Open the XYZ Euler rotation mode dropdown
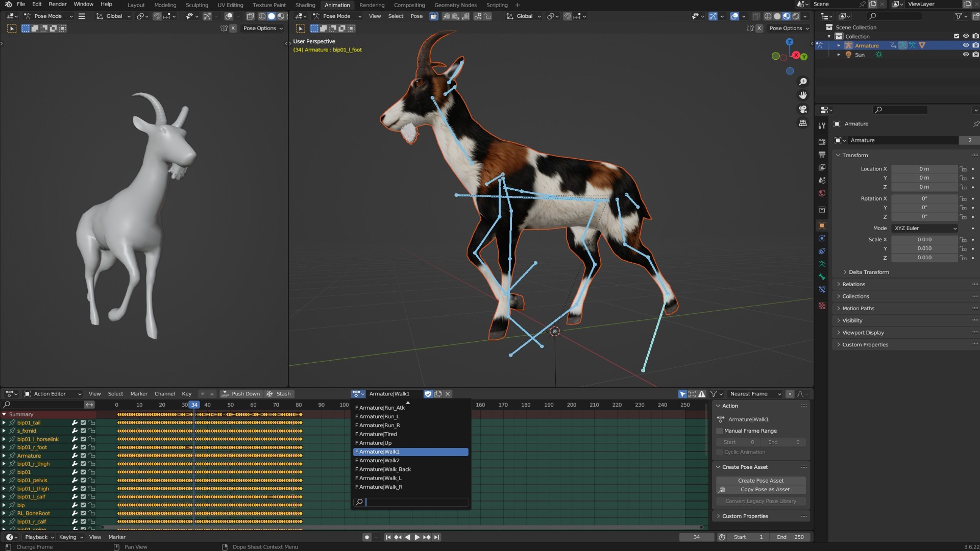This screenshot has width=980, height=551. point(925,229)
